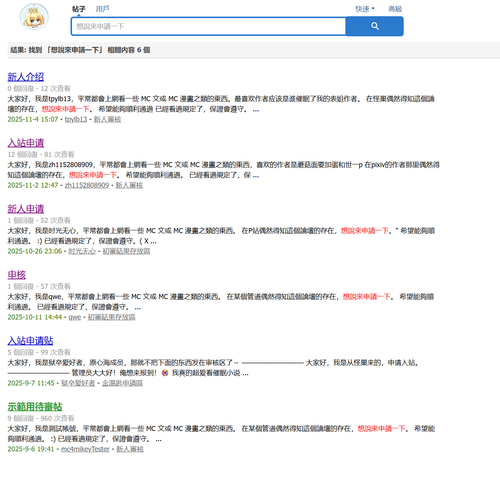
Task: Click the results summary 相關內容 6 個
Action: [129, 50]
